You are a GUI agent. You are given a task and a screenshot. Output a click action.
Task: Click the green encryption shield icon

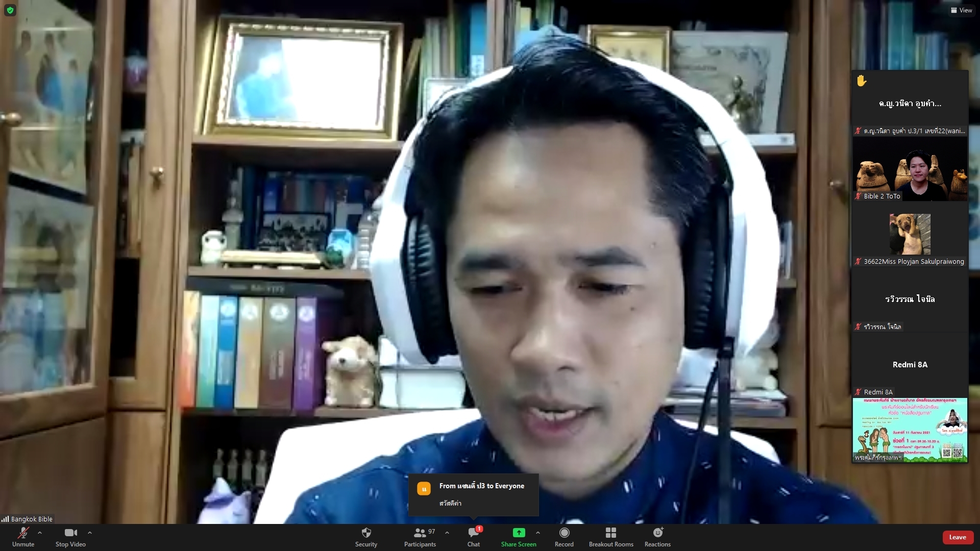[x=10, y=10]
